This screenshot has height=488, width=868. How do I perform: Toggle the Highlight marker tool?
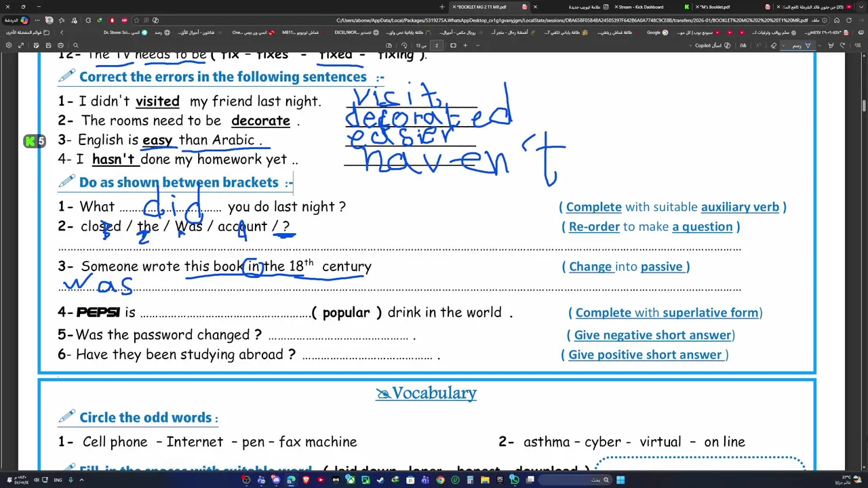pos(831,45)
